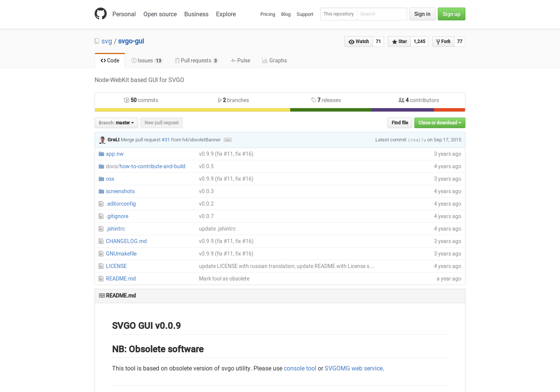
Task: Switch to the Issues tab
Action: click(x=146, y=60)
